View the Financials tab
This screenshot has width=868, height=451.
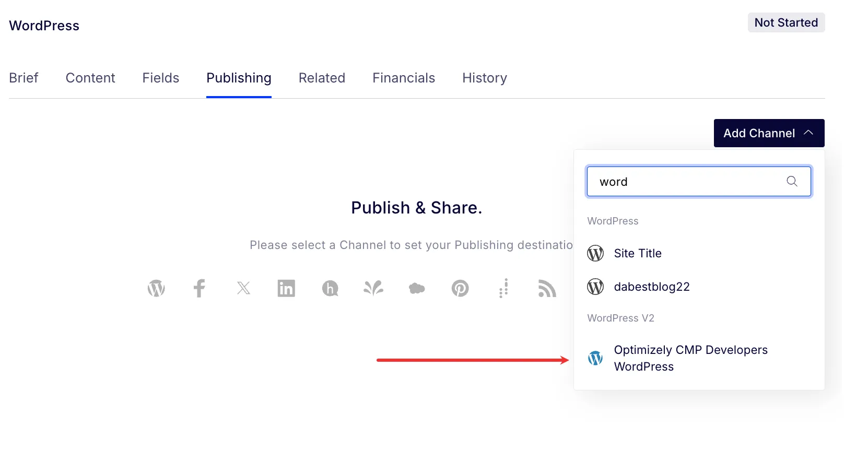coord(404,78)
